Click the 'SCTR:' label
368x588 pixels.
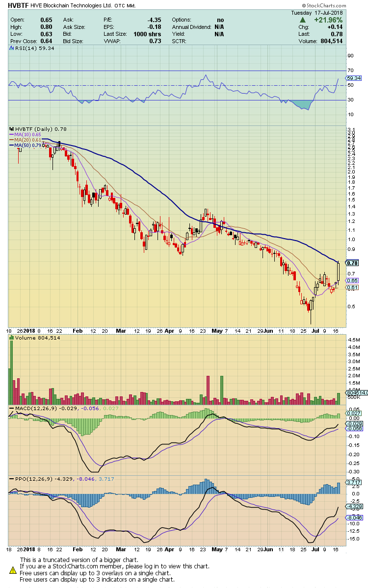click(180, 42)
